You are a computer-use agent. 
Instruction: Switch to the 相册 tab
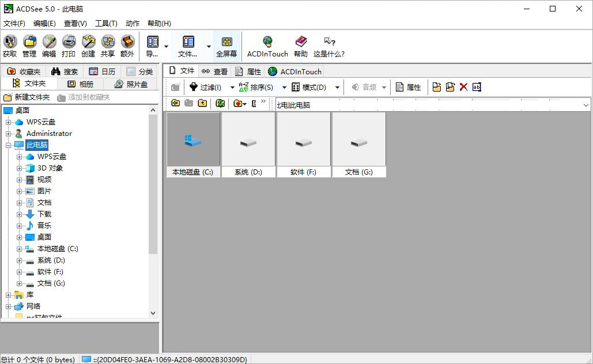[80, 84]
